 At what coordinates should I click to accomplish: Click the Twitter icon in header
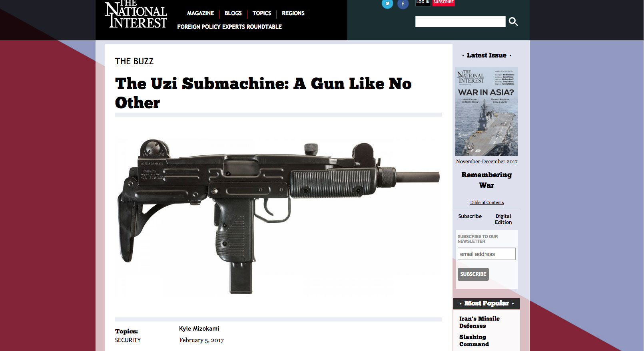(x=387, y=4)
